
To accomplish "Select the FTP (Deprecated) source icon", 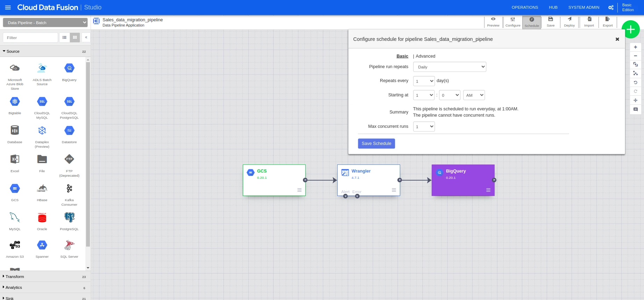I will (x=69, y=159).
